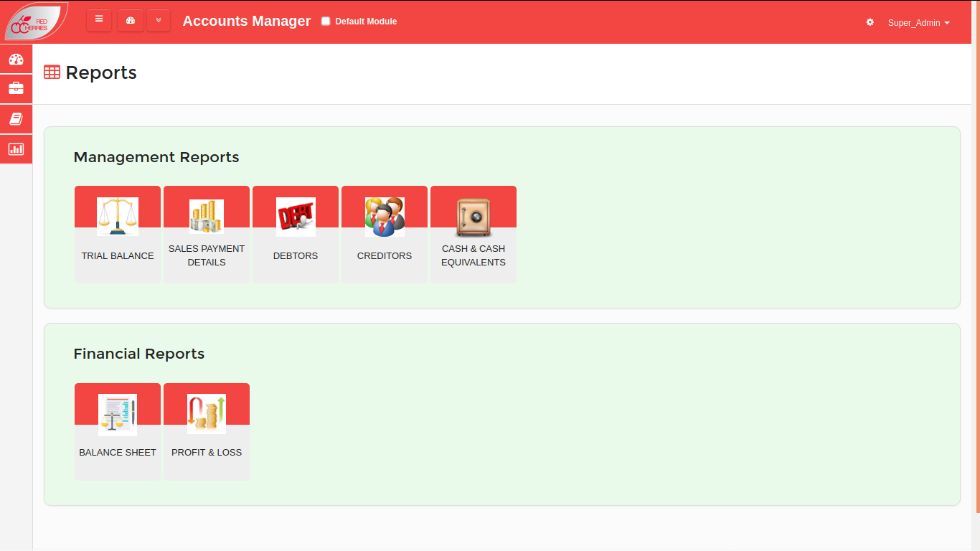Click the briefcase icon in sidebar

tap(16, 89)
